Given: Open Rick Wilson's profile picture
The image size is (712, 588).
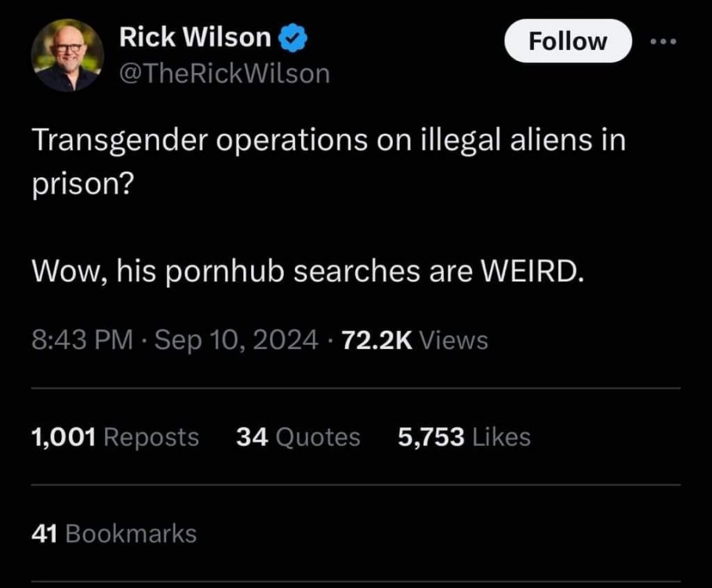Looking at the screenshot, I should tap(67, 55).
